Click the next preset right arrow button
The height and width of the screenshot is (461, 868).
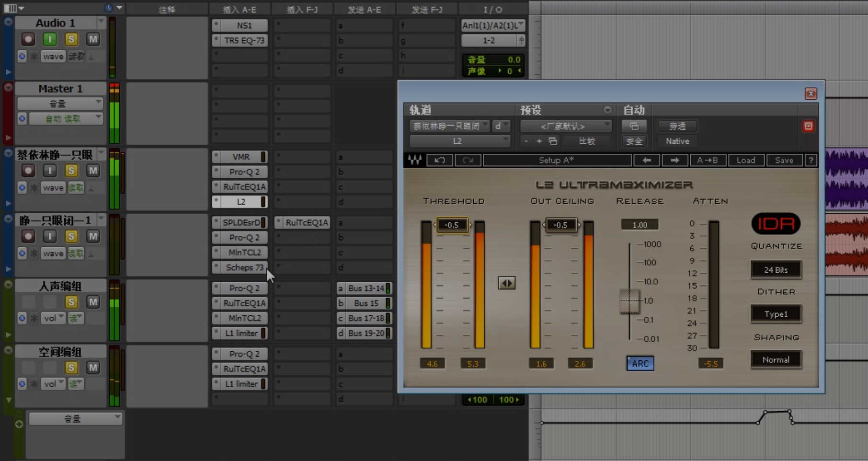(674, 161)
